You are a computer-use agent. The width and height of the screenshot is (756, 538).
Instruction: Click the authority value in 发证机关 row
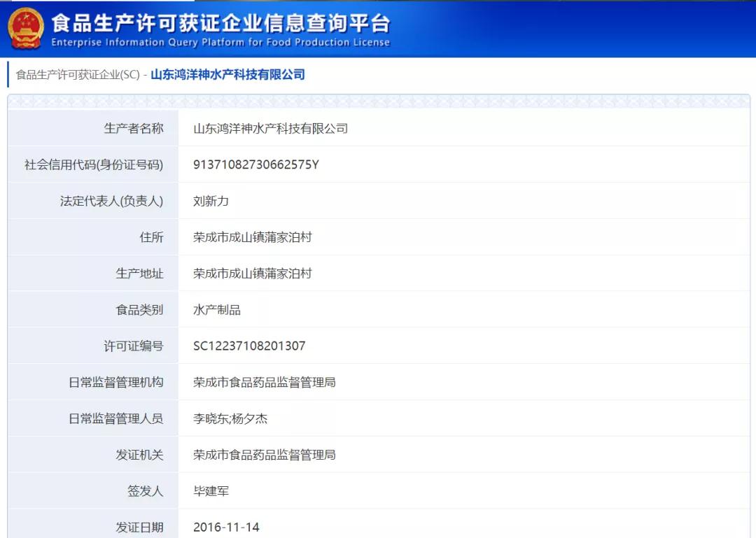(x=264, y=455)
